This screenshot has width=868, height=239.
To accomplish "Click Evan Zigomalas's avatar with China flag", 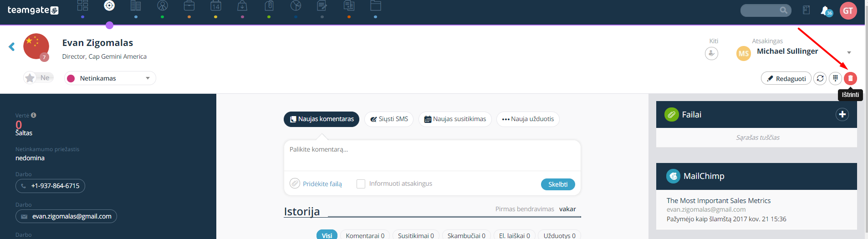I will (x=36, y=46).
